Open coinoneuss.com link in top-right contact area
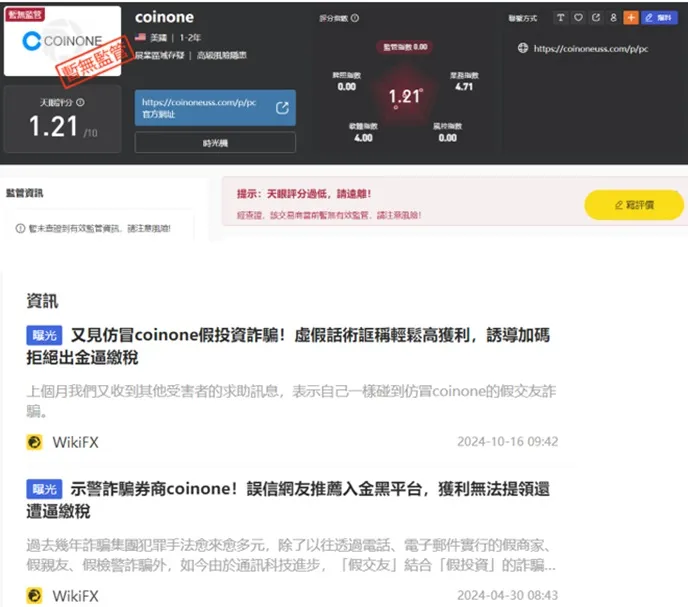Viewport: 688px width, 607px height. (x=591, y=49)
